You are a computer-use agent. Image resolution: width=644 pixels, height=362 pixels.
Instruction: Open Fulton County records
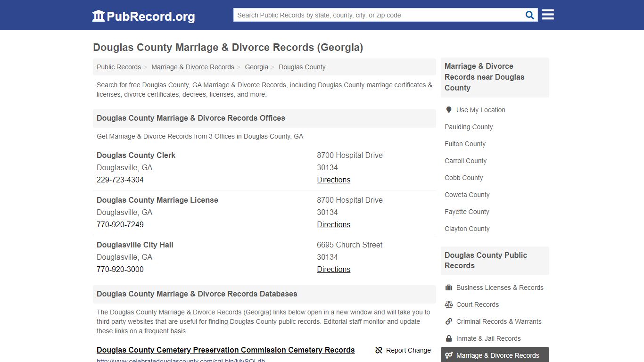[465, 144]
